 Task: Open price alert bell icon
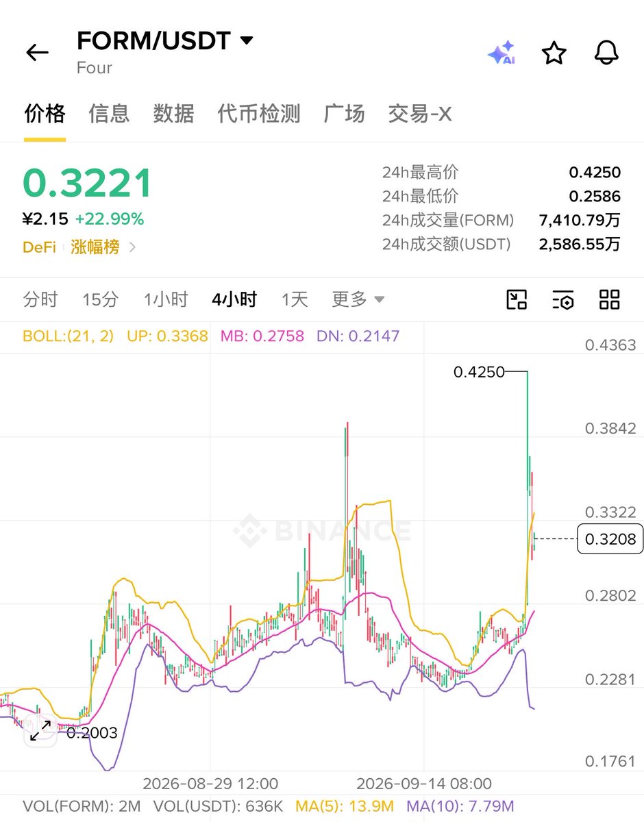coord(606,53)
